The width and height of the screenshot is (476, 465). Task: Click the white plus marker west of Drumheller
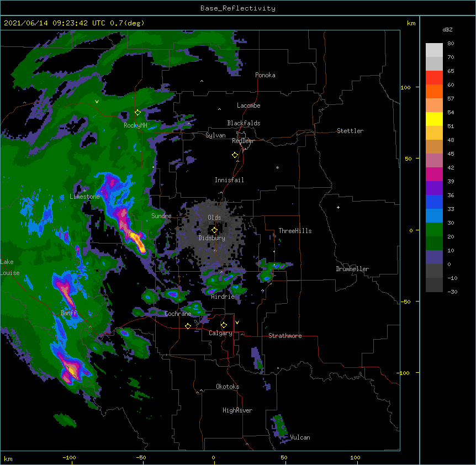[x=338, y=207]
